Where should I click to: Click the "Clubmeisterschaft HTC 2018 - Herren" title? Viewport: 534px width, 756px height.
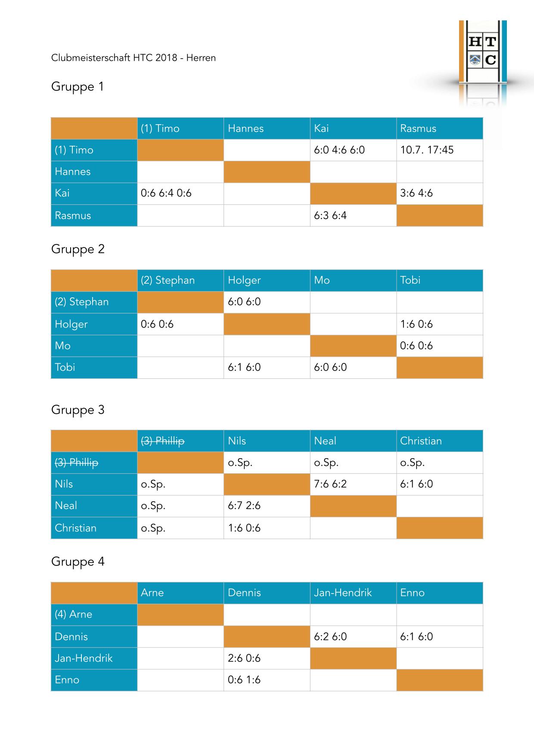(133, 58)
